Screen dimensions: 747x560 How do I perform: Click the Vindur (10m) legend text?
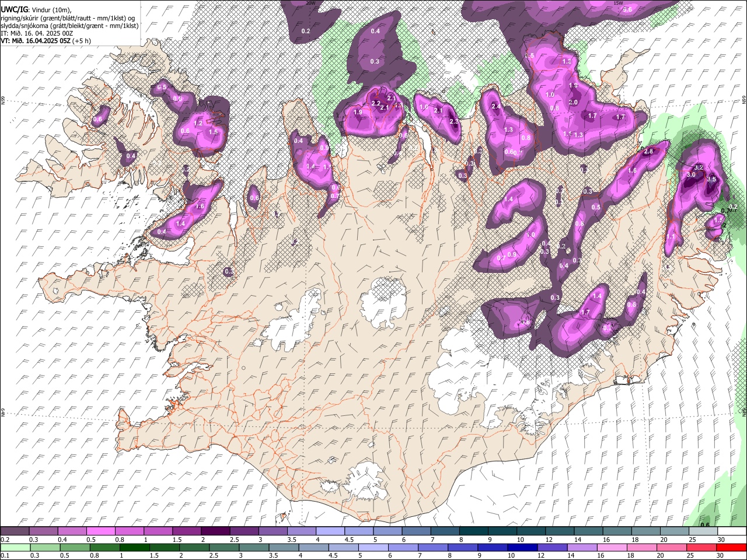(51, 9)
